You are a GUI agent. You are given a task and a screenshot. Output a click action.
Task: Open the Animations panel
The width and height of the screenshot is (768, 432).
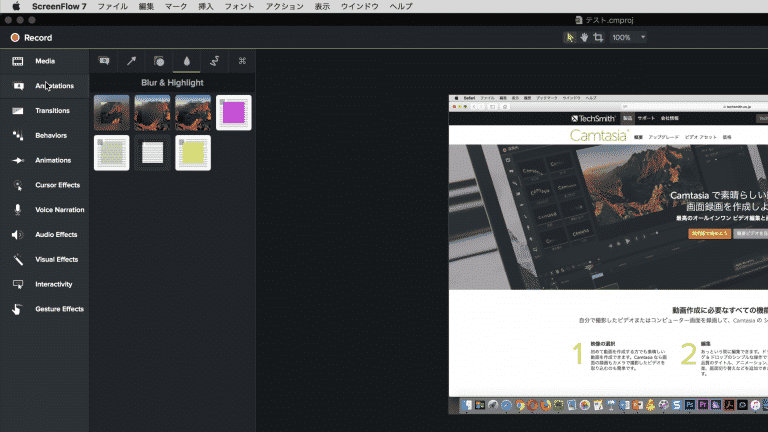44,160
